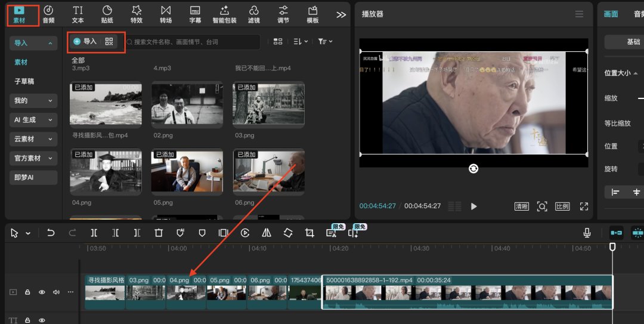The width and height of the screenshot is (644, 324).
Task: Click the microphone record voiceover icon
Action: pyautogui.click(x=587, y=233)
